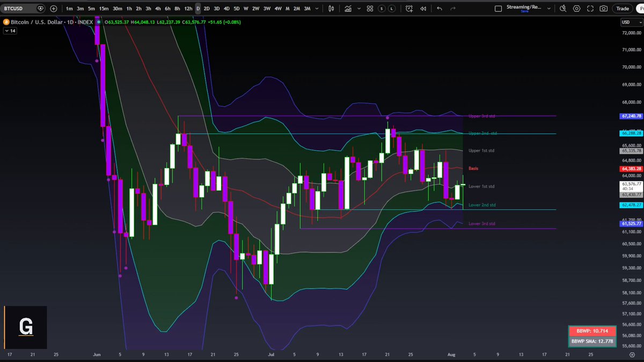Open the USD currency dropdown

631,22
